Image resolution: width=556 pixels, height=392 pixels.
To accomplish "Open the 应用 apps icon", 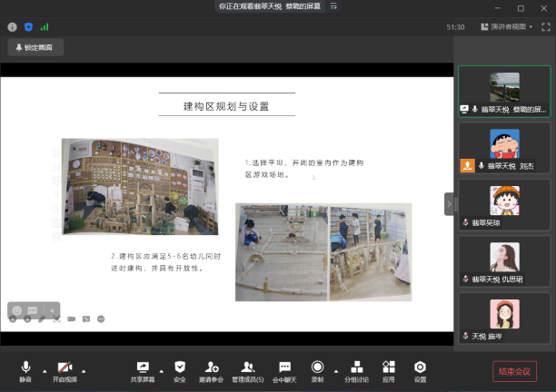I will pos(389,369).
